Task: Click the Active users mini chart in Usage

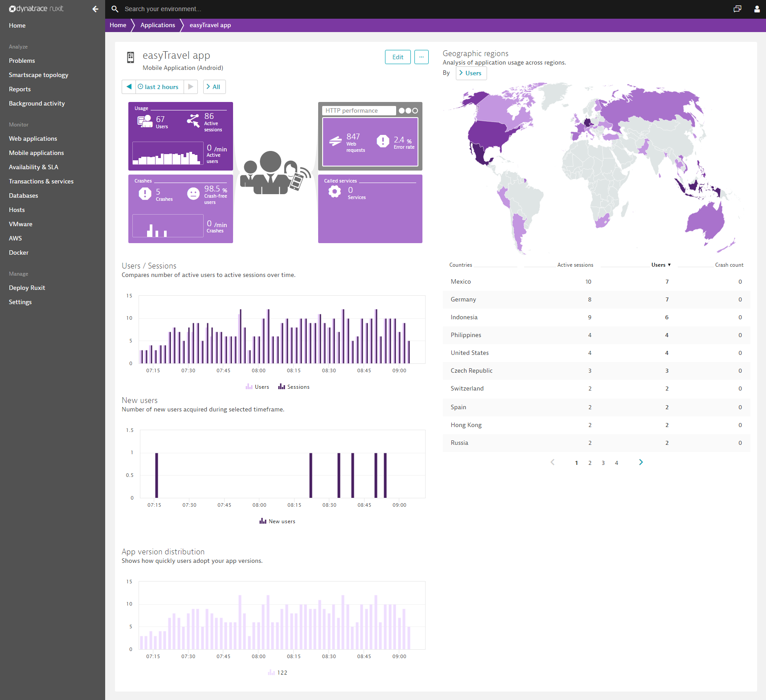Action: pyautogui.click(x=168, y=154)
